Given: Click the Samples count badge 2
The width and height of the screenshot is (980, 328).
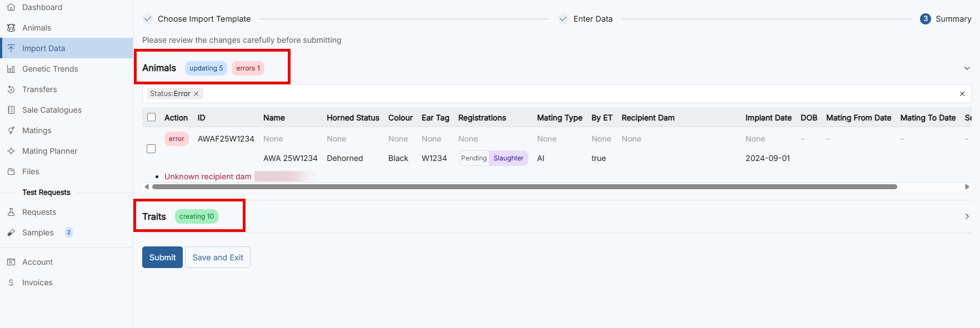Looking at the screenshot, I should [69, 233].
